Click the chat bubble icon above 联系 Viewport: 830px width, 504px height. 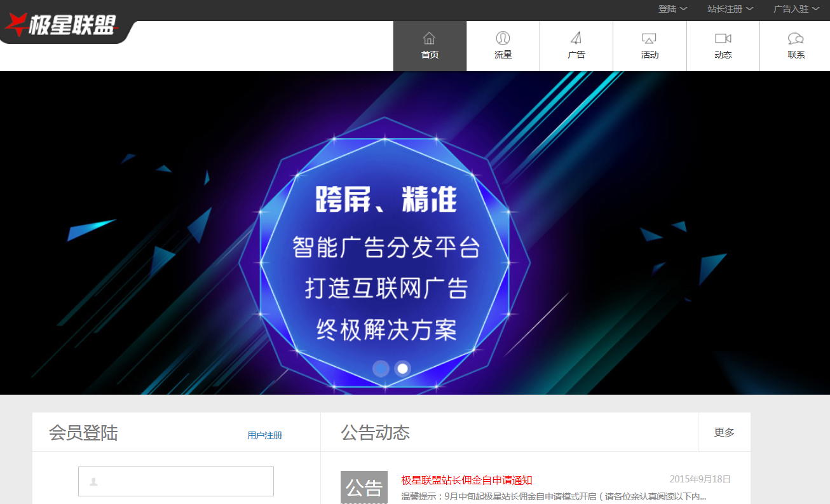coord(796,38)
